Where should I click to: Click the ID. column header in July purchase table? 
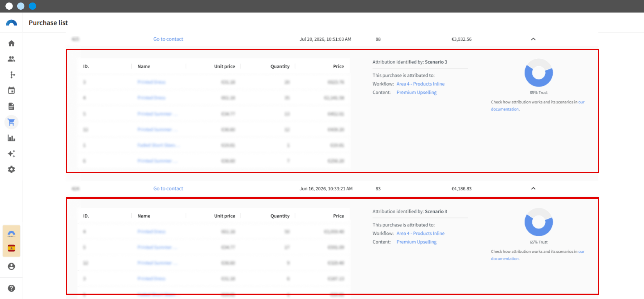(86, 66)
